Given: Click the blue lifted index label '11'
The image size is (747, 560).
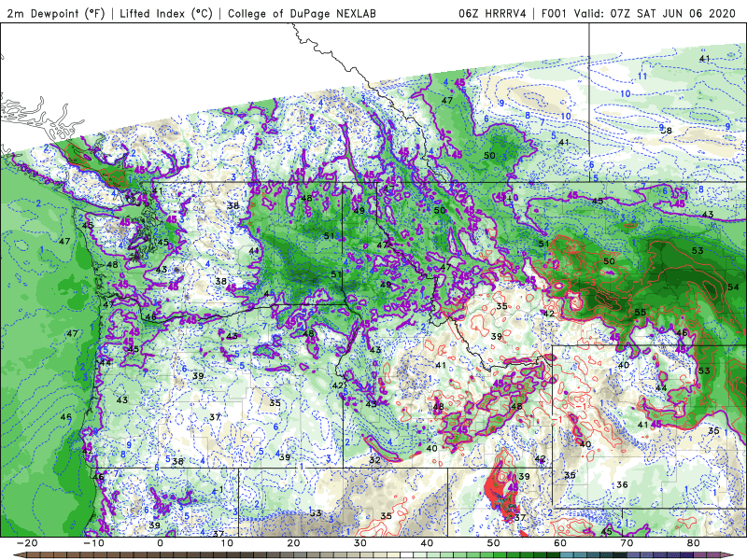Looking at the screenshot, I should tap(642, 77).
